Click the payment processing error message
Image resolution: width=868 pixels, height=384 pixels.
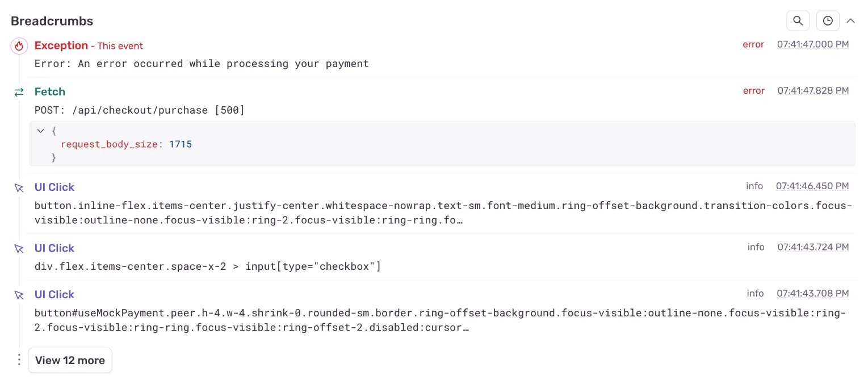click(x=202, y=64)
